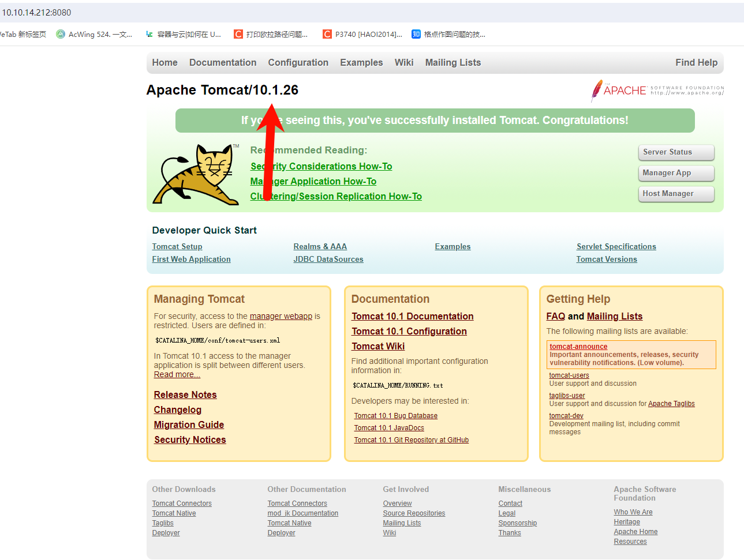The image size is (744, 560).
Task: Open Security Considerations How-To link
Action: click(321, 166)
